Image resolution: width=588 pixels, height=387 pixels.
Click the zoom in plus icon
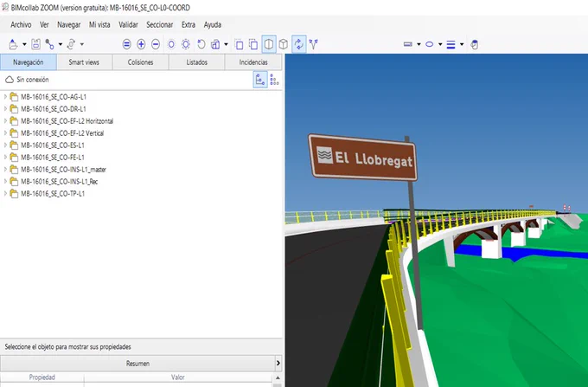coord(141,44)
